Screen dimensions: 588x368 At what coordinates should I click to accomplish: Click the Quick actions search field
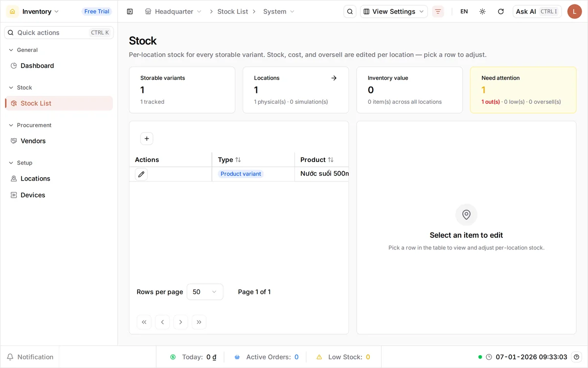59,32
